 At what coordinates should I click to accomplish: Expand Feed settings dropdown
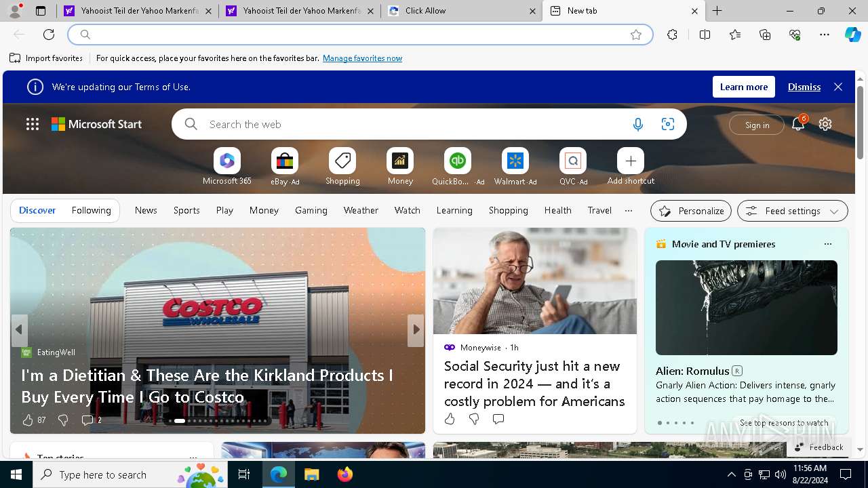(x=792, y=211)
